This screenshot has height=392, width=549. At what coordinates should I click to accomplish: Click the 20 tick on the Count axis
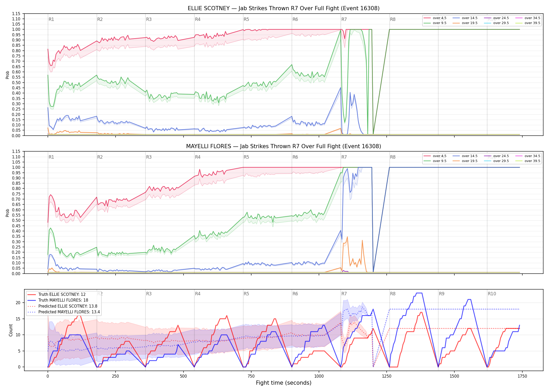pos(18,303)
